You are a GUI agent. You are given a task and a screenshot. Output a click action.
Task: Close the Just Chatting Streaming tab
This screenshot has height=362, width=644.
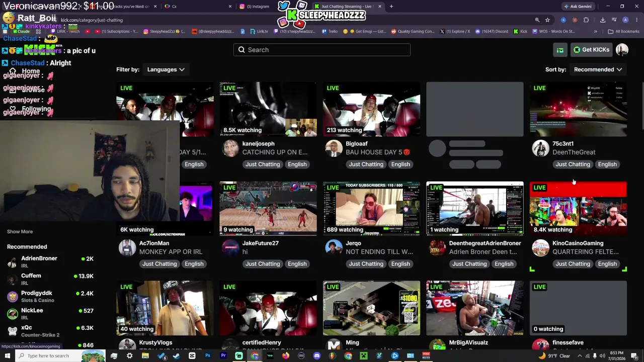tap(379, 7)
